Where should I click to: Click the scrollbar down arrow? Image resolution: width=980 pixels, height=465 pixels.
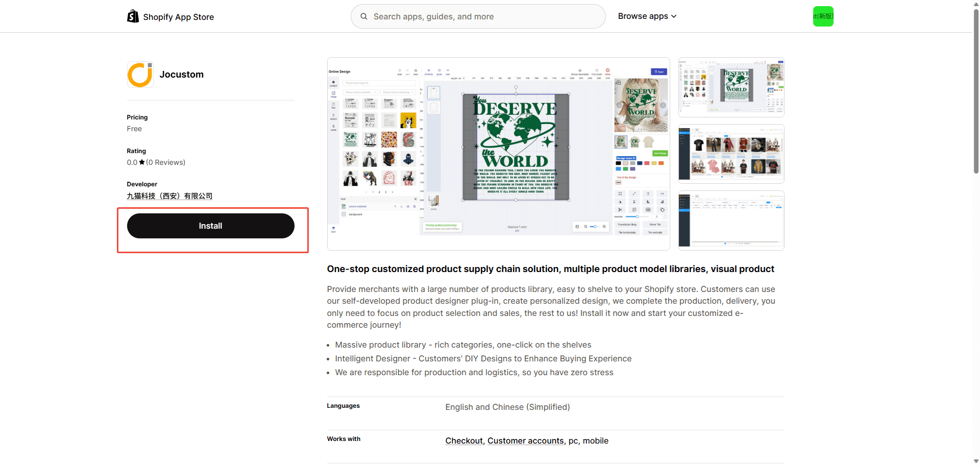pyautogui.click(x=976, y=461)
